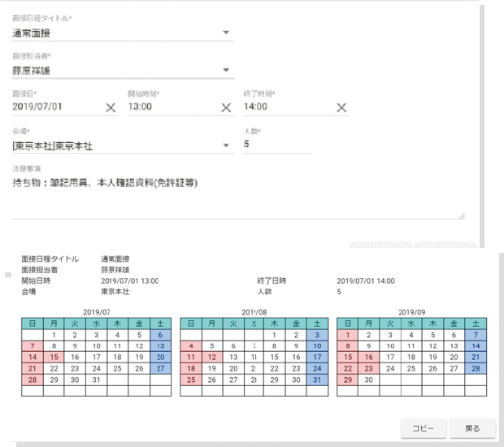Clear the end time 14:00 value
The width and height of the screenshot is (504, 447).
(341, 108)
